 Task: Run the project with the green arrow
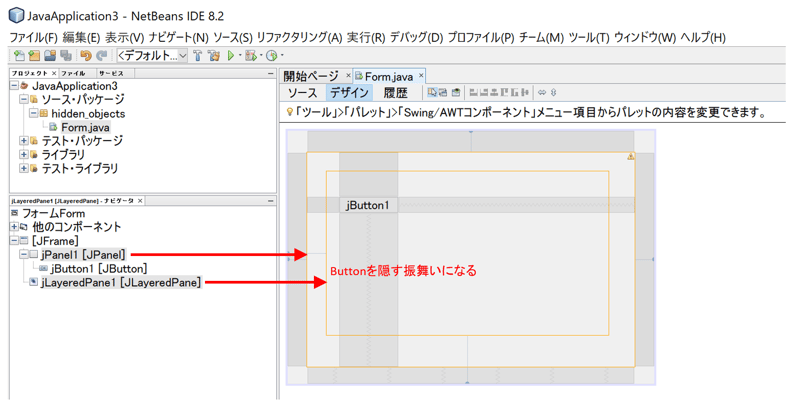231,55
